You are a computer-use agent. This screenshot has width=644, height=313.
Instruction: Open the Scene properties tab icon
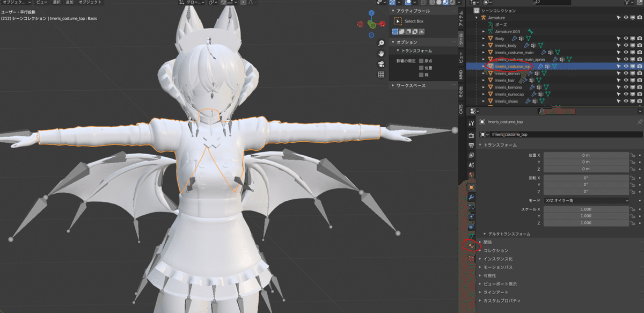[x=471, y=165]
